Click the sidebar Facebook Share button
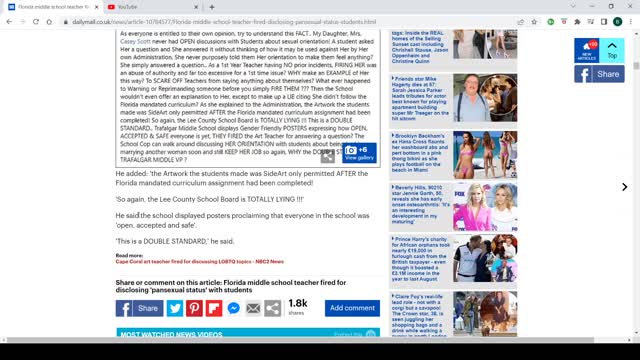 click(599, 74)
